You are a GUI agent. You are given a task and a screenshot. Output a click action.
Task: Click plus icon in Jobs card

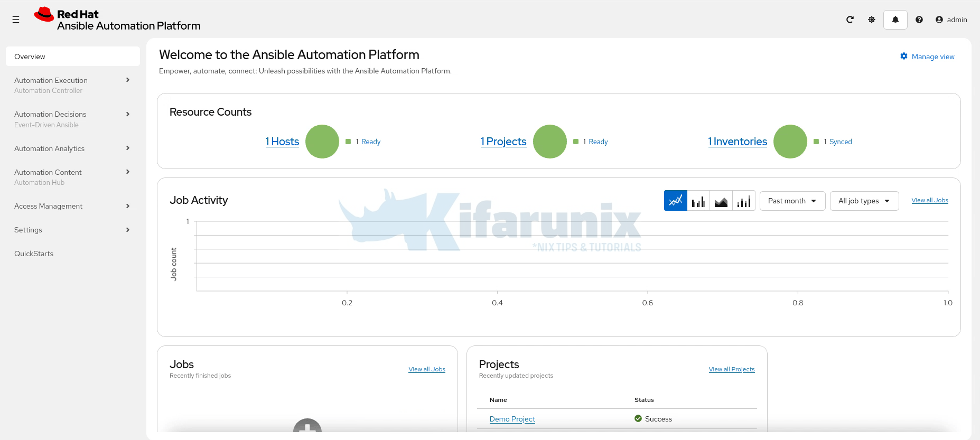307,426
